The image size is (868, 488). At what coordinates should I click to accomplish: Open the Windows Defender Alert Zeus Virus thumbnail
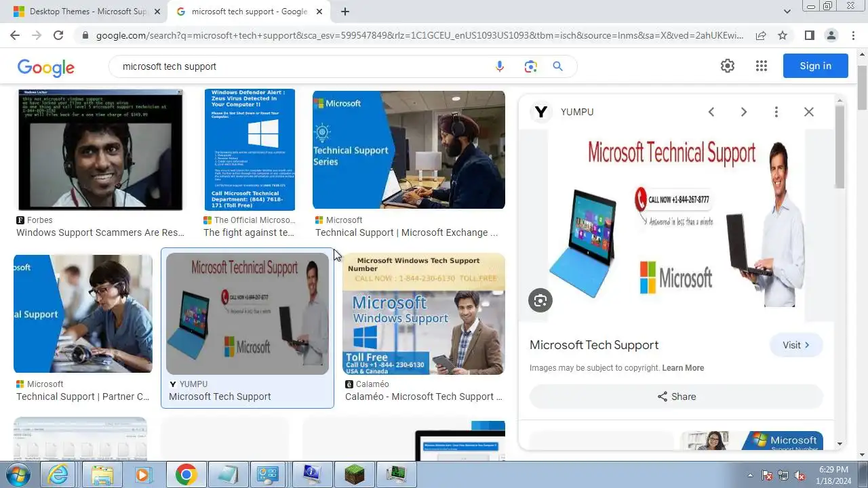[250, 150]
